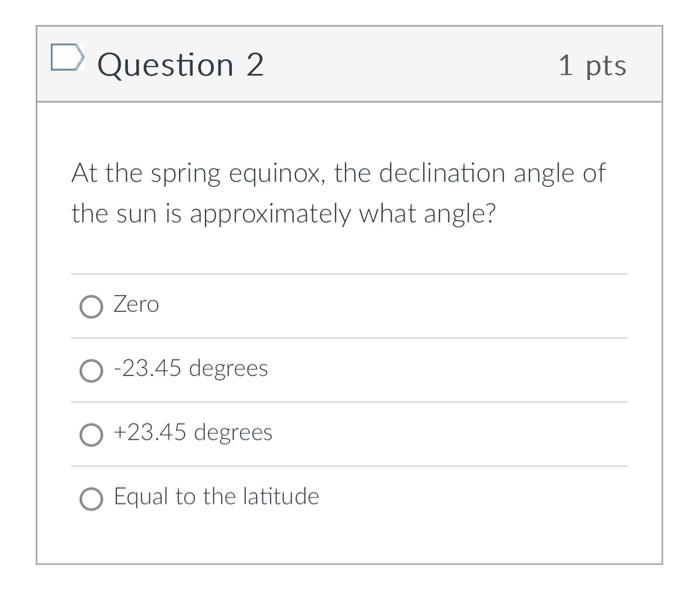Click the '1 pts' points indicator

pos(592,66)
